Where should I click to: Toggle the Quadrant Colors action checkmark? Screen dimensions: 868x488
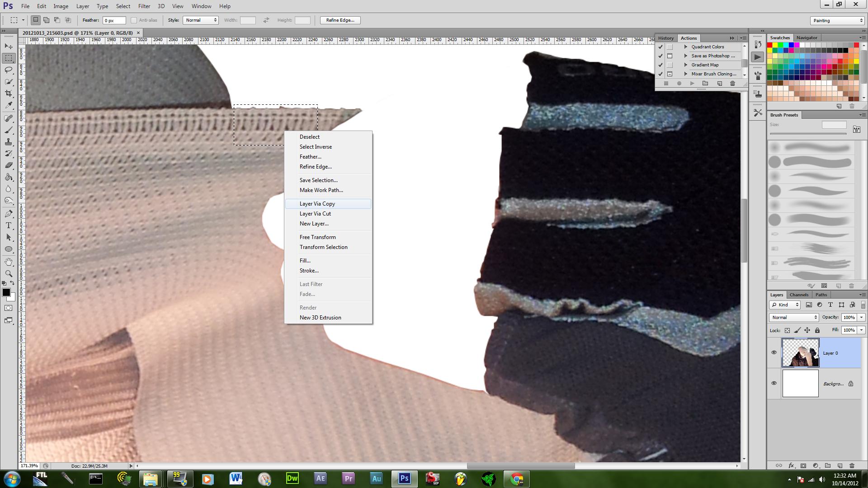660,47
